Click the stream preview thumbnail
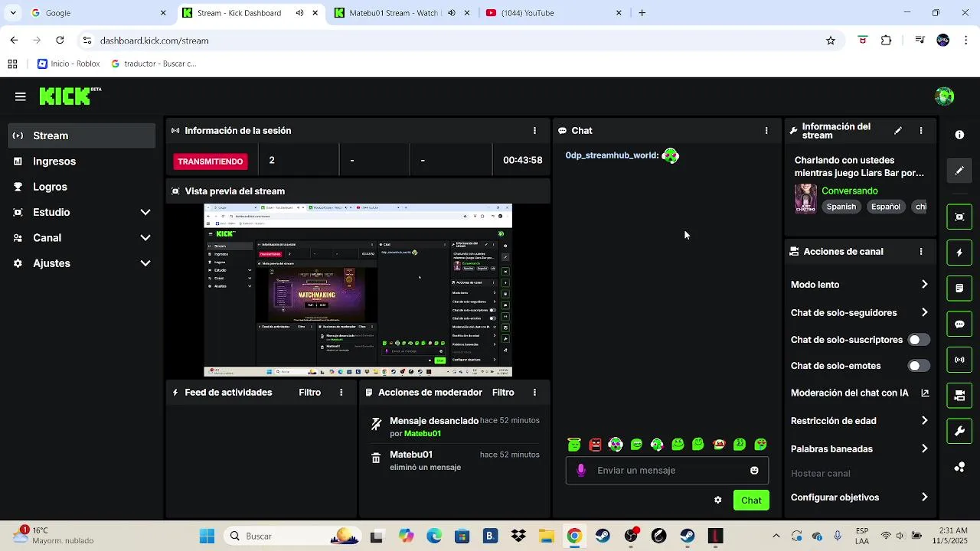 coord(358,291)
